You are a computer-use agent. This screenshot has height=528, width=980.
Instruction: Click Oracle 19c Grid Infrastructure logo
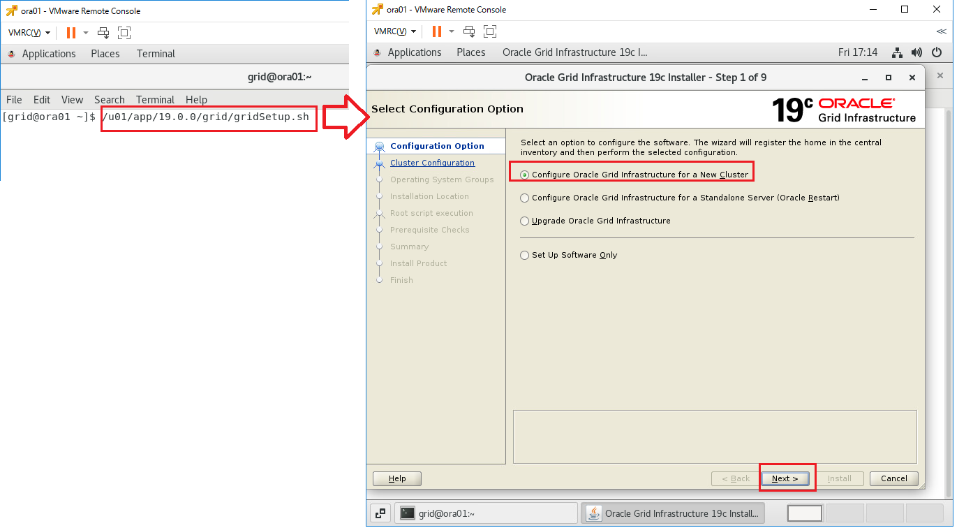click(x=844, y=110)
